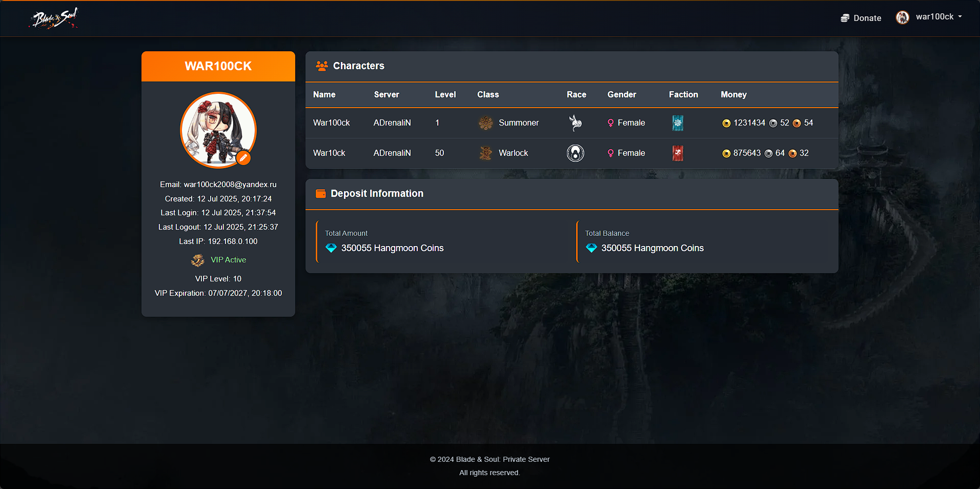Image resolution: width=980 pixels, height=489 pixels.
Task: Click the silver coin icon beside 64
Action: coord(768,154)
